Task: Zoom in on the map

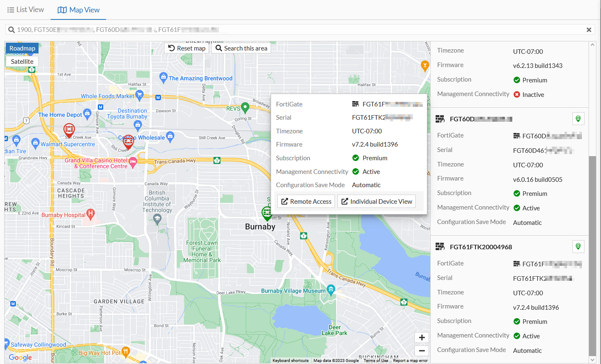Action: (x=422, y=337)
